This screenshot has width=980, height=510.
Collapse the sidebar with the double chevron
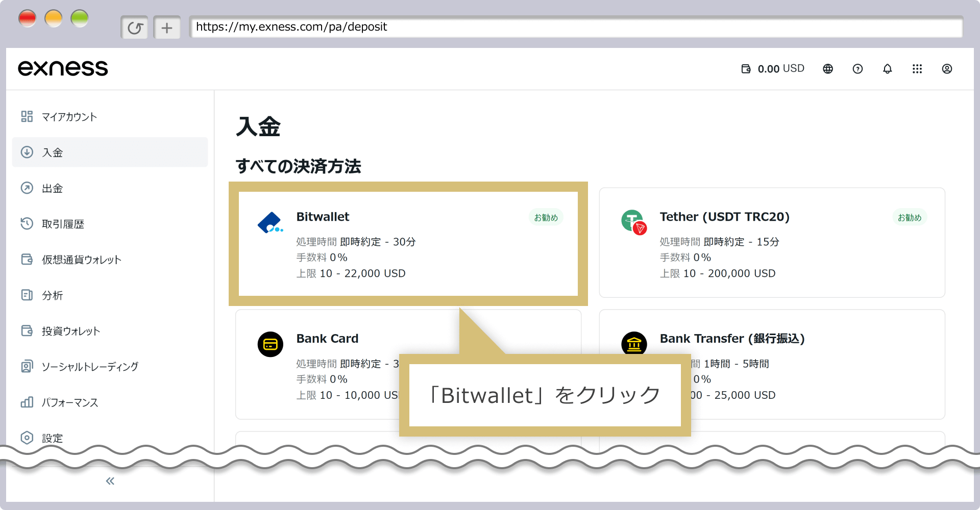[x=110, y=481]
